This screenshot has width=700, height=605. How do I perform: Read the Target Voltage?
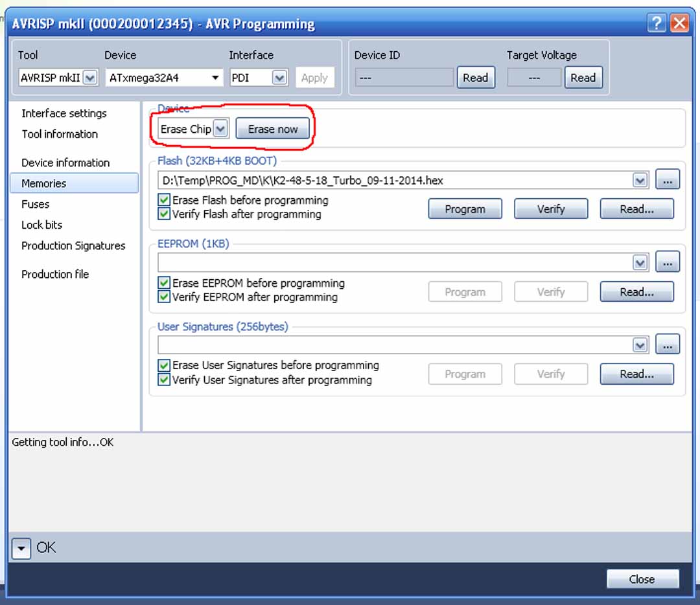click(583, 78)
